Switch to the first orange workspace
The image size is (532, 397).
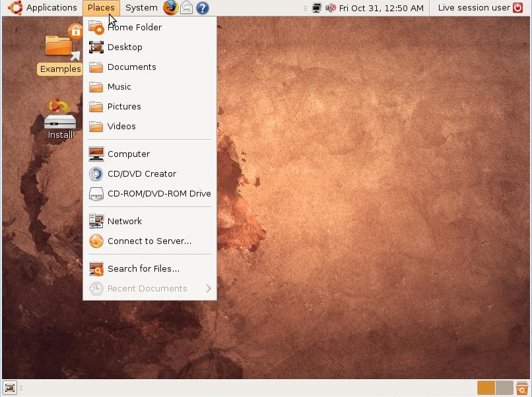pyautogui.click(x=486, y=388)
